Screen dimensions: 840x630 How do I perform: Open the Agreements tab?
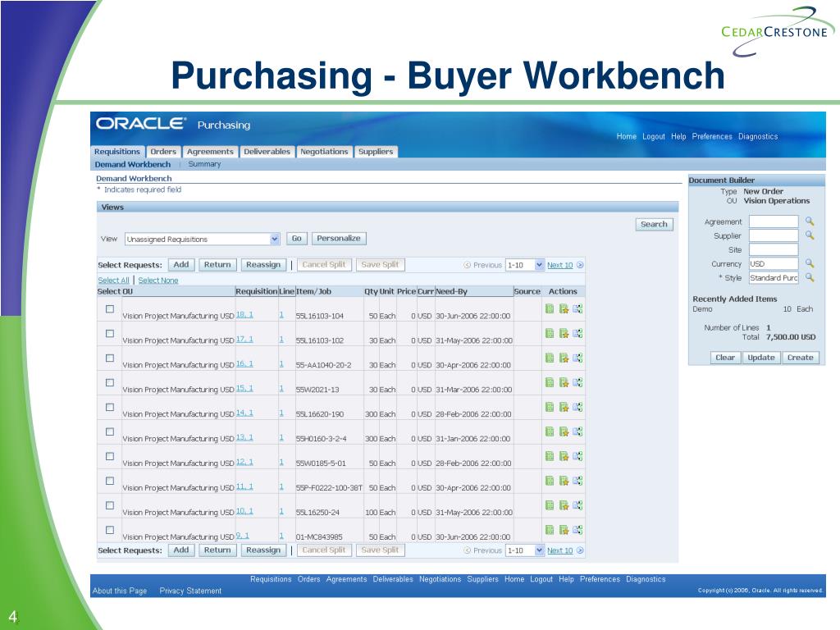coord(210,152)
